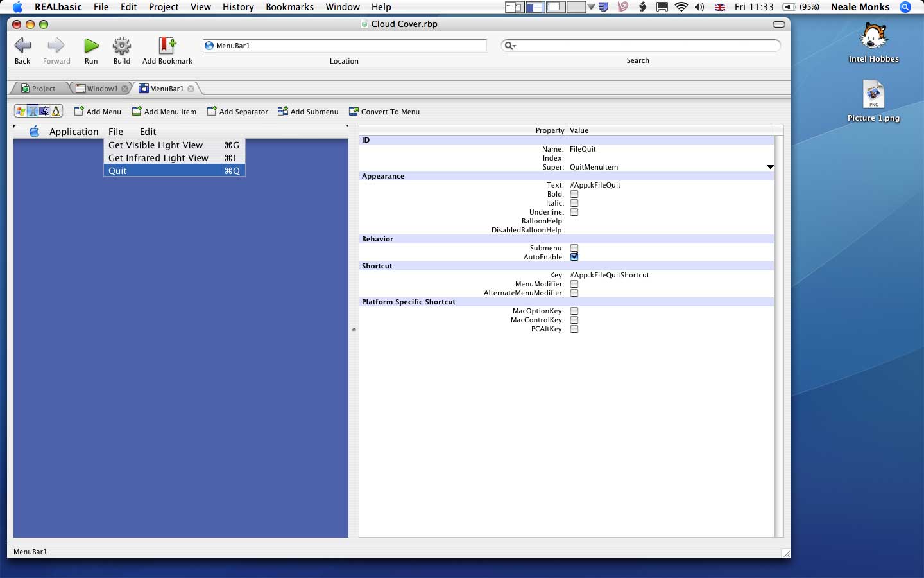Click the green Run arrow icon
This screenshot has height=578, width=924.
click(x=91, y=46)
